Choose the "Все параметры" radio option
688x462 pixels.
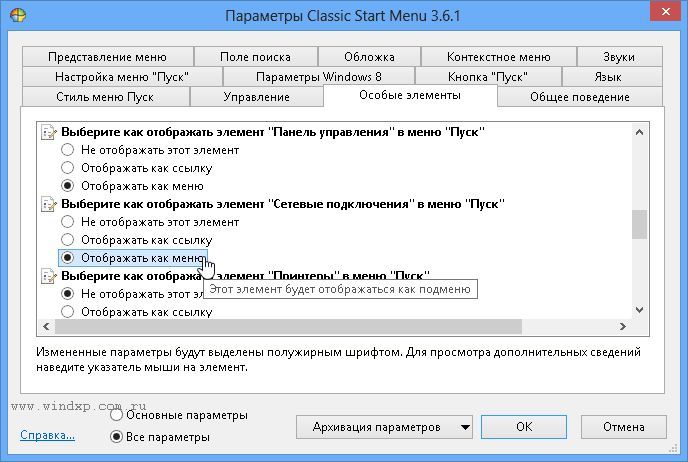pos(160,437)
